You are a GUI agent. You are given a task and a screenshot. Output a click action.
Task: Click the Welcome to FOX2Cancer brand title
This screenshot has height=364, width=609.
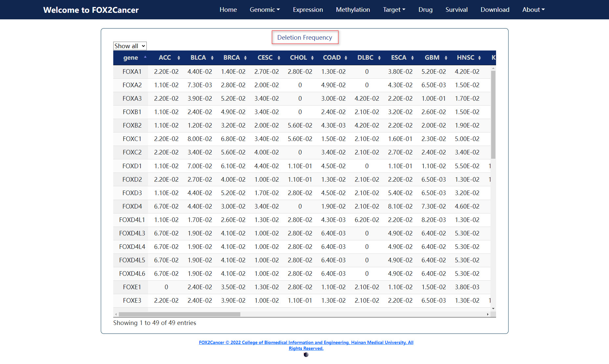coord(91,10)
